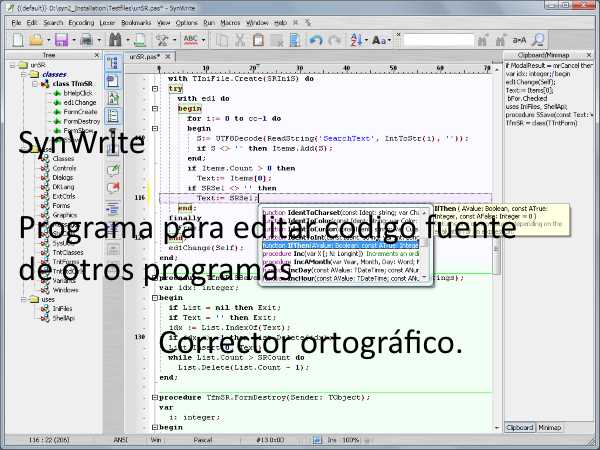Image resolution: width=600 pixels, height=450 pixels.
Task: Click the A-Z sort lines icon
Action: pyautogui.click(x=357, y=40)
